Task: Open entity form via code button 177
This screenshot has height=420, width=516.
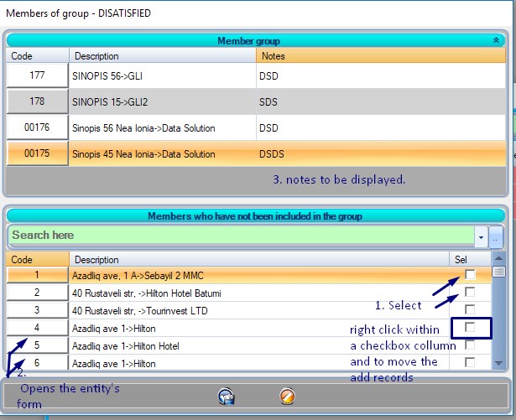Action: 37,75
